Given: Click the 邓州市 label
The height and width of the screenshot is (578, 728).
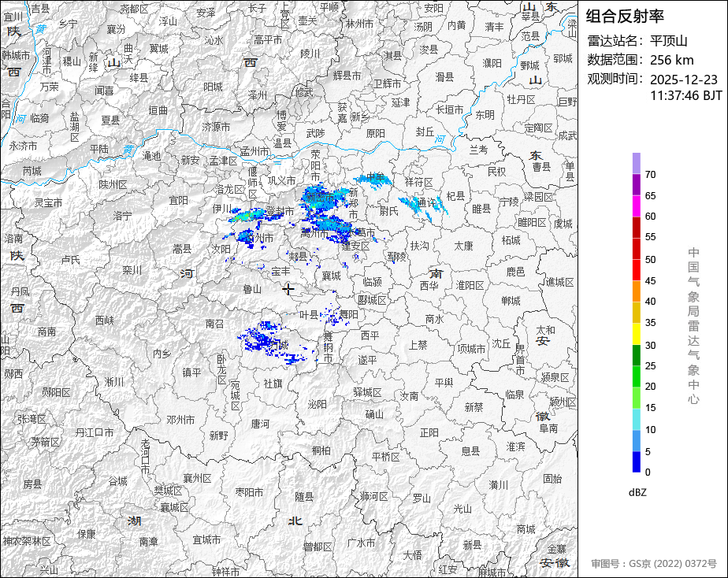Looking at the screenshot, I should click(x=180, y=421).
